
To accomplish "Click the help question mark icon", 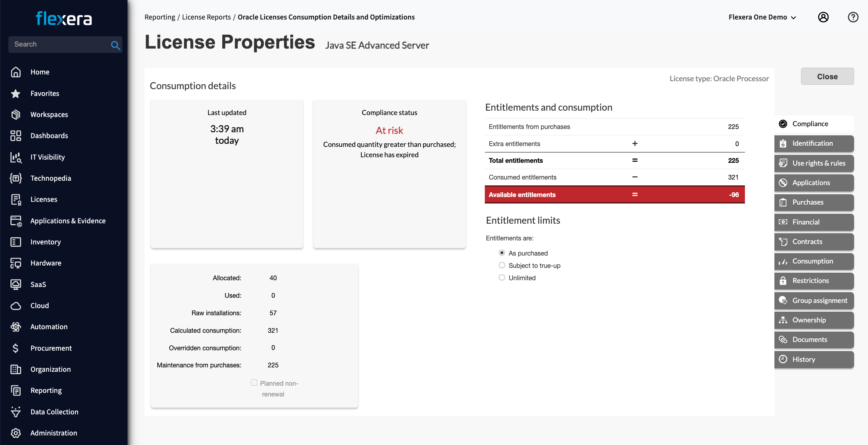I will point(853,17).
